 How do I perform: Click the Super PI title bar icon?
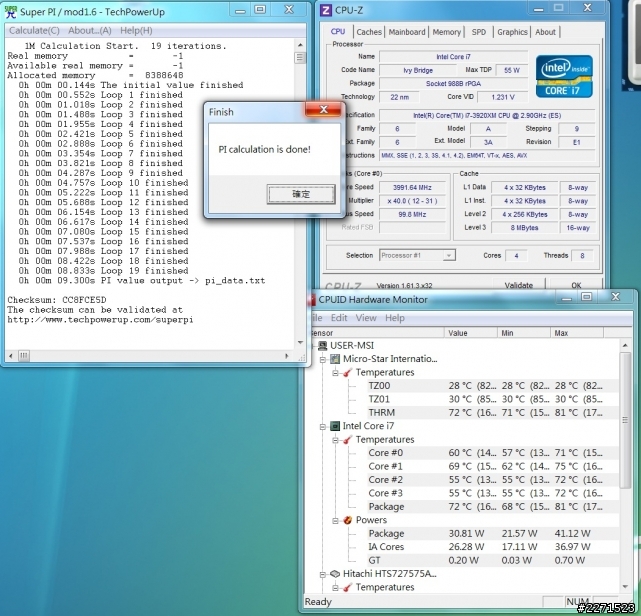10,10
